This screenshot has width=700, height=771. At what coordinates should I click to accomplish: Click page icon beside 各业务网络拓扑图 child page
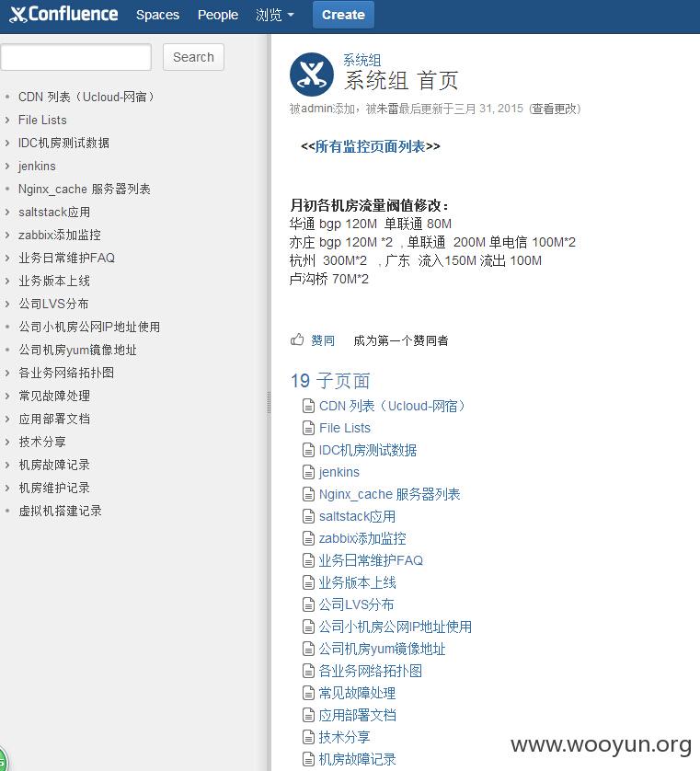point(308,672)
